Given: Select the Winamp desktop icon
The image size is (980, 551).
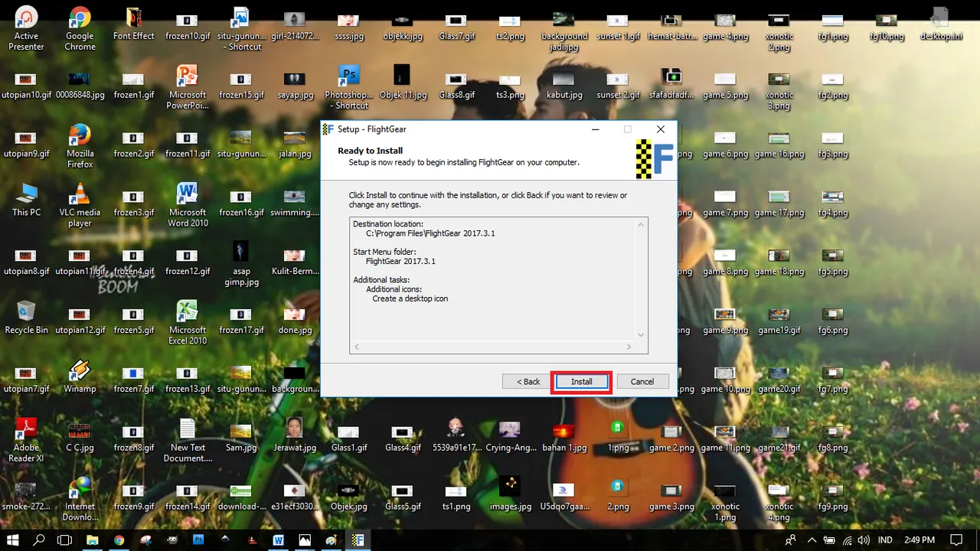Looking at the screenshot, I should point(80,377).
